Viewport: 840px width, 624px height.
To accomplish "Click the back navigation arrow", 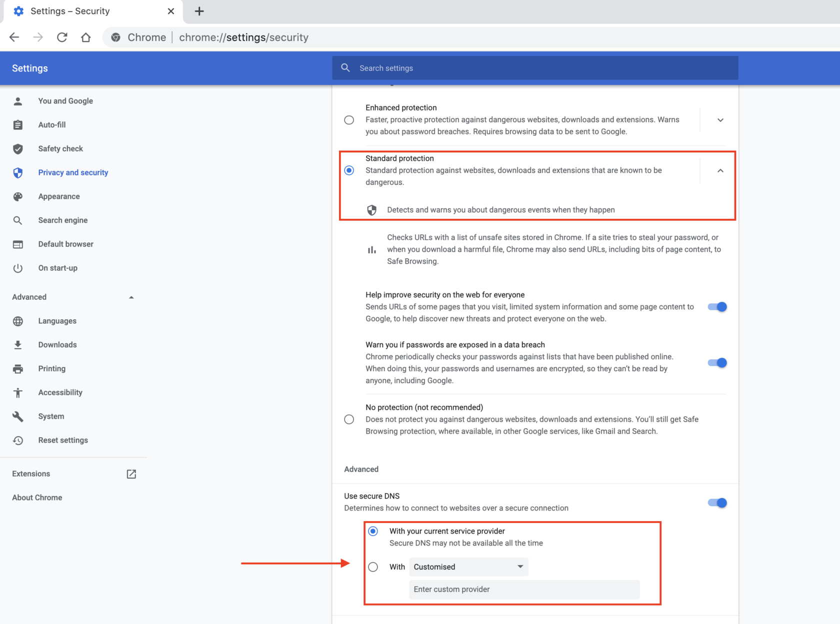I will pos(14,37).
